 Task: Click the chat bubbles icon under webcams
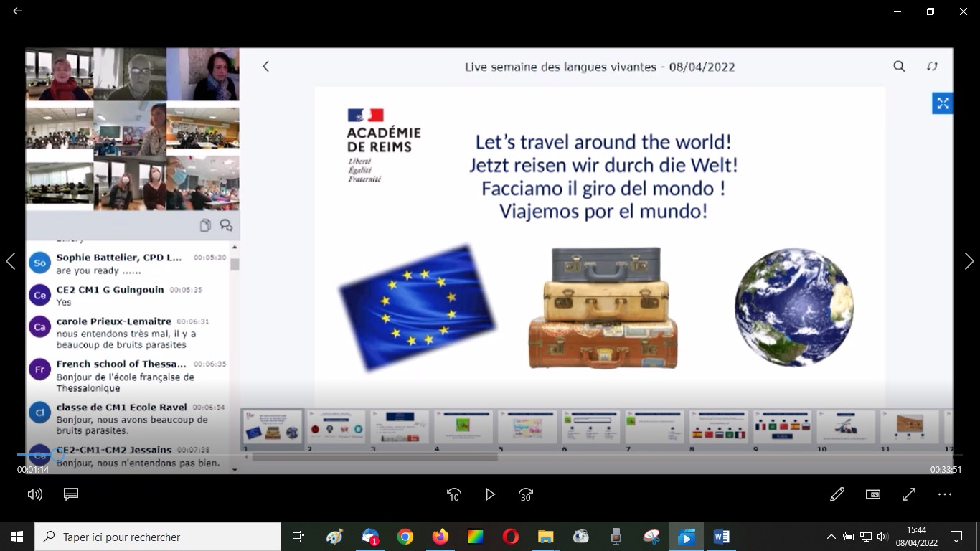(226, 225)
